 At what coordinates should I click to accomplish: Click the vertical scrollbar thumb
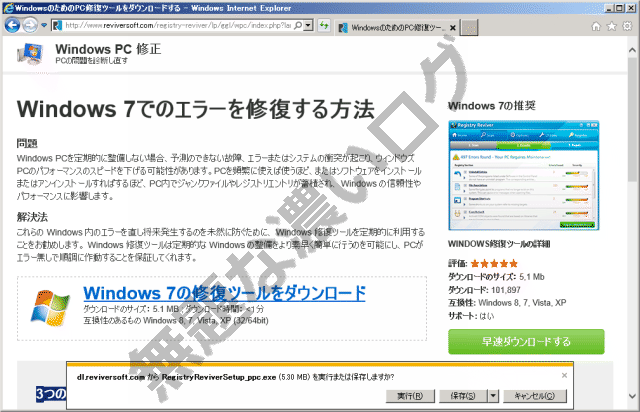[632, 120]
